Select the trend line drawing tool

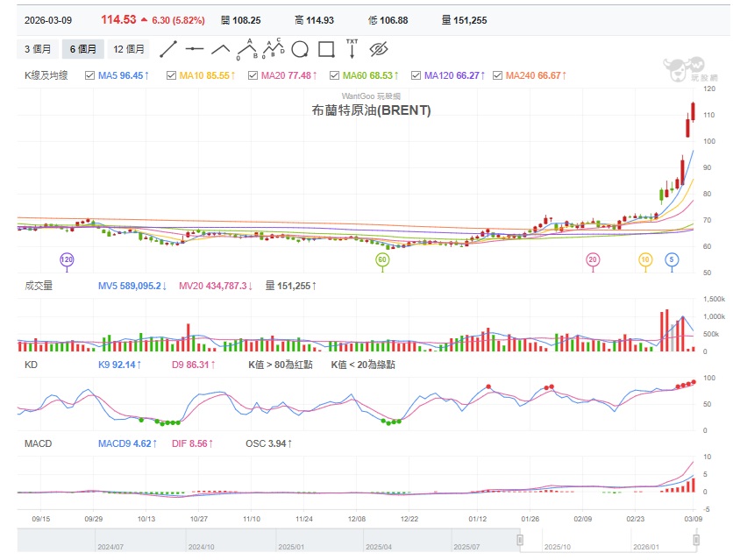(x=168, y=50)
